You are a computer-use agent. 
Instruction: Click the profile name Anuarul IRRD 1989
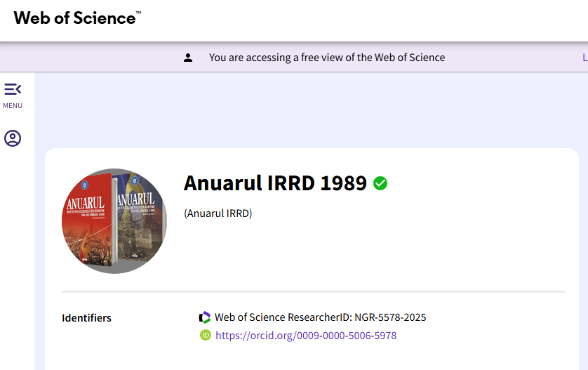pos(275,183)
